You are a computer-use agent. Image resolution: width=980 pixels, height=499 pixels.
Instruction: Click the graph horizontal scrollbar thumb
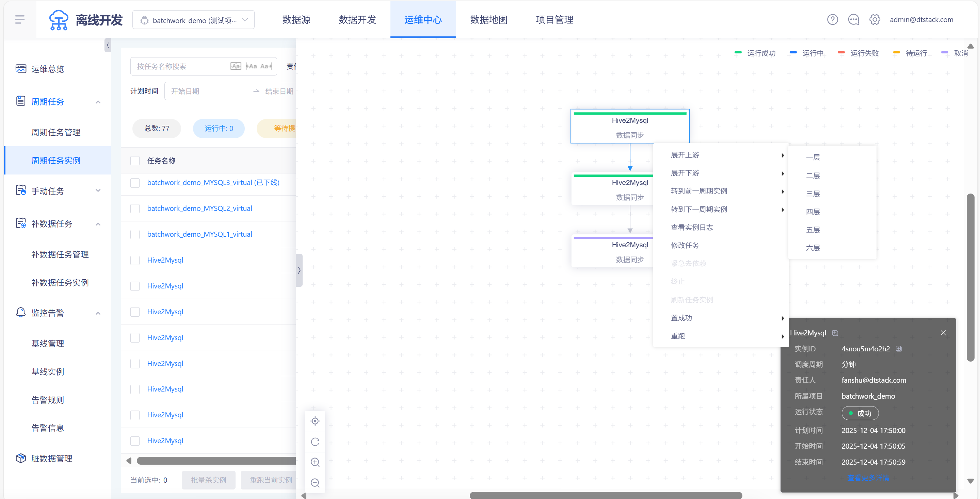[606, 495]
